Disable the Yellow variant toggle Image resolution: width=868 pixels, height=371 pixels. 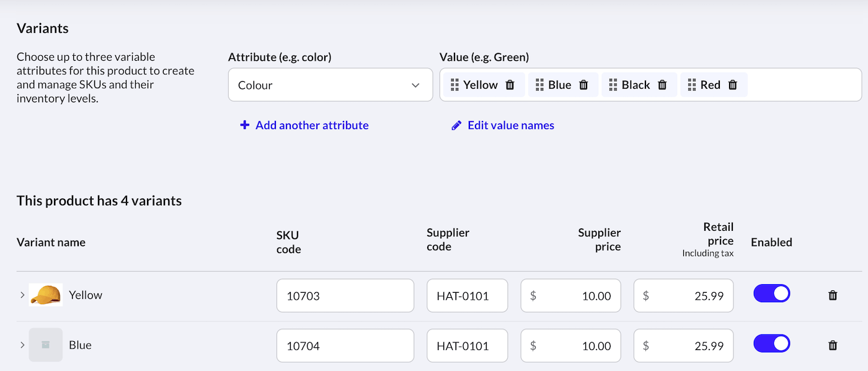click(x=772, y=293)
